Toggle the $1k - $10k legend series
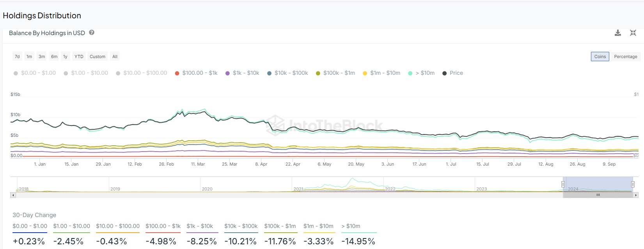The width and height of the screenshot is (644, 249). coord(242,73)
